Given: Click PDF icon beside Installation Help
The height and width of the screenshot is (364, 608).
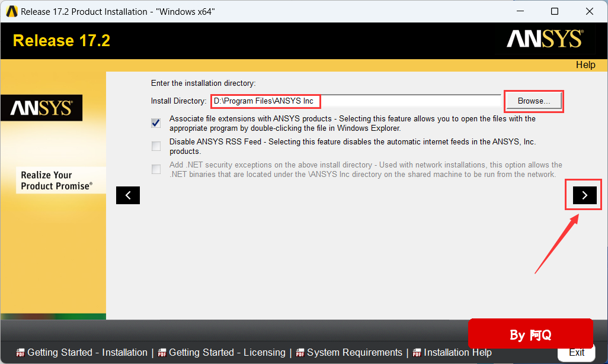Looking at the screenshot, I should pyautogui.click(x=417, y=353).
